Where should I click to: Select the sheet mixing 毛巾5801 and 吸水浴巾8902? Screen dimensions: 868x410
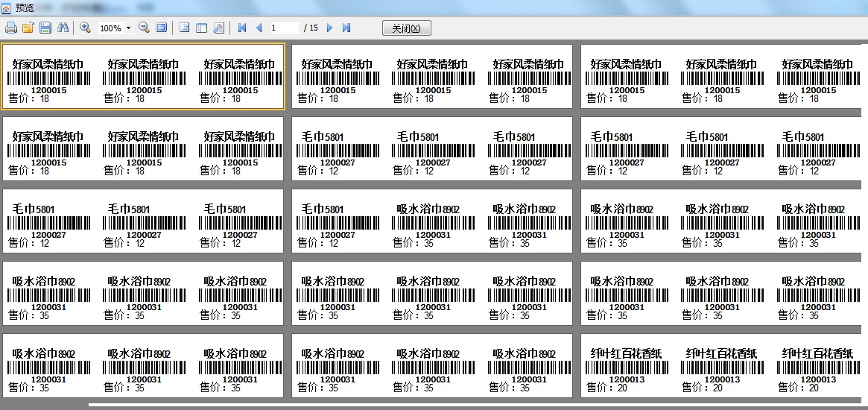(432, 221)
